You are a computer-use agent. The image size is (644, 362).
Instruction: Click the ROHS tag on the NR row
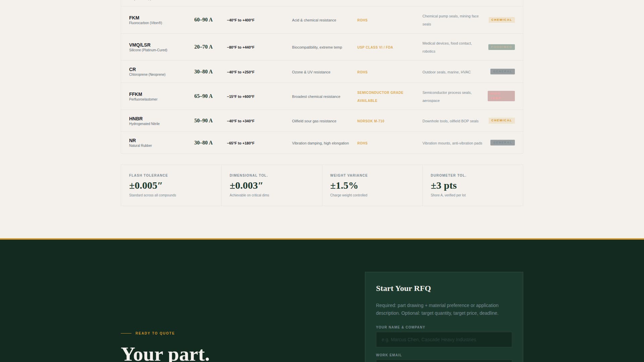(362, 143)
